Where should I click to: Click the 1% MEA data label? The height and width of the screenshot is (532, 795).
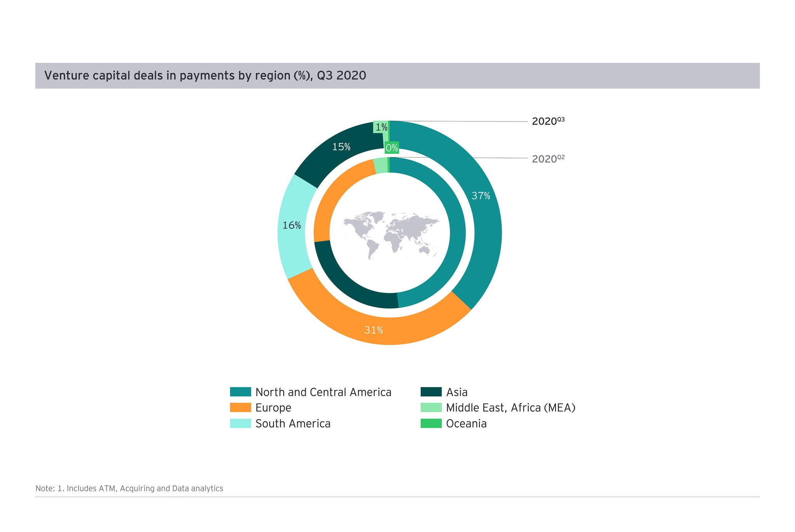click(381, 127)
